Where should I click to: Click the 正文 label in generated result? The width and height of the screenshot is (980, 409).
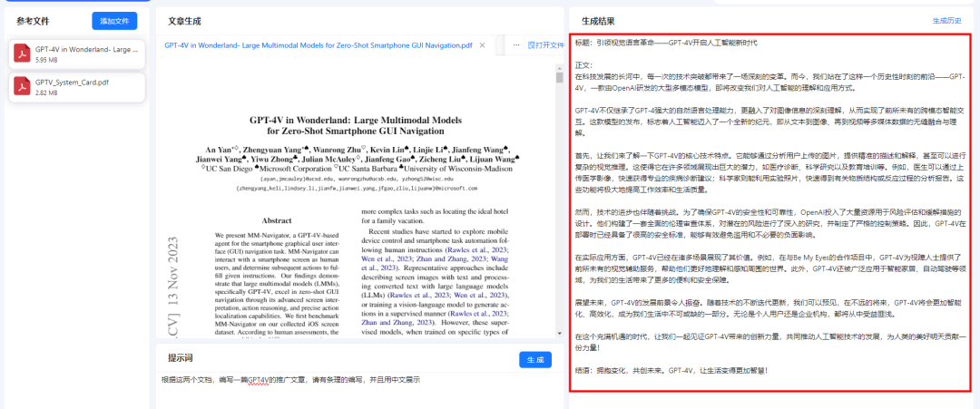click(x=583, y=65)
